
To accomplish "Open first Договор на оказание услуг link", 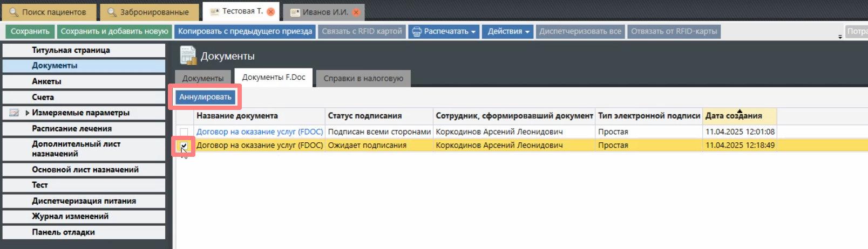I will [x=259, y=132].
